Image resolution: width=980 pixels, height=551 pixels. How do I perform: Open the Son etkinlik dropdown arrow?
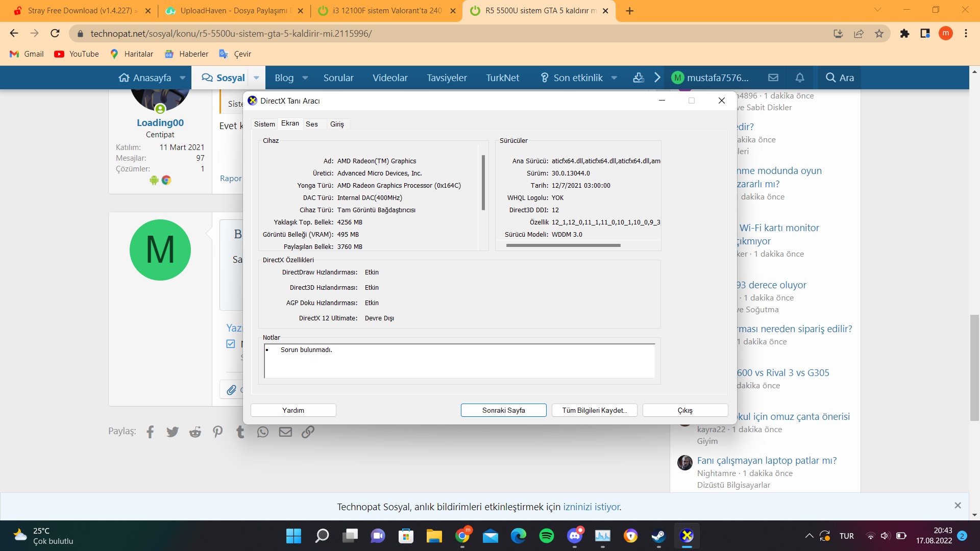[x=614, y=78]
